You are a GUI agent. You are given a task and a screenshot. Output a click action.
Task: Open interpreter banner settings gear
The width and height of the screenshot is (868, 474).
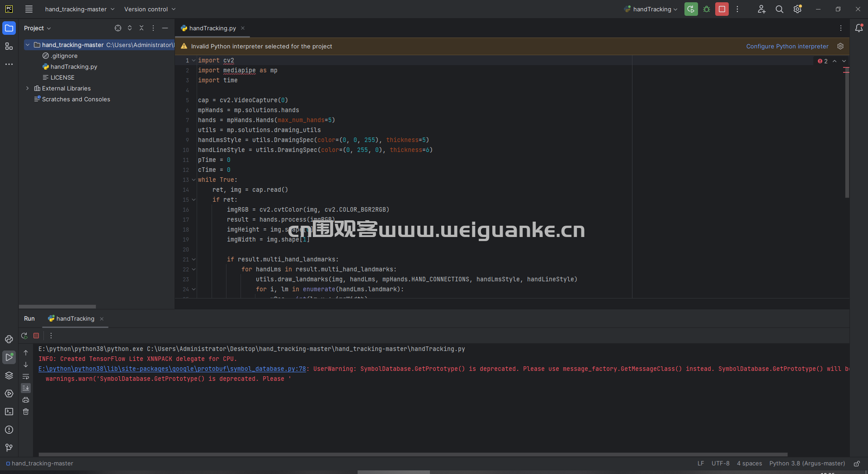[x=840, y=46]
